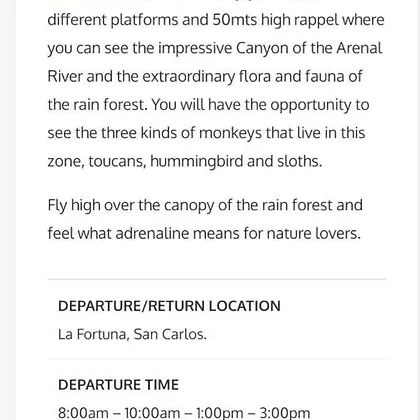This screenshot has height=420, width=420.
Task: Click the 8:00am departure time text
Action: (x=83, y=413)
